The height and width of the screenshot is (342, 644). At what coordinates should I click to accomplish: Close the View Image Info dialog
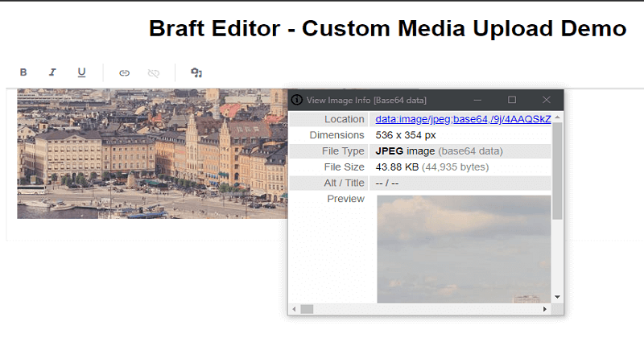point(546,100)
